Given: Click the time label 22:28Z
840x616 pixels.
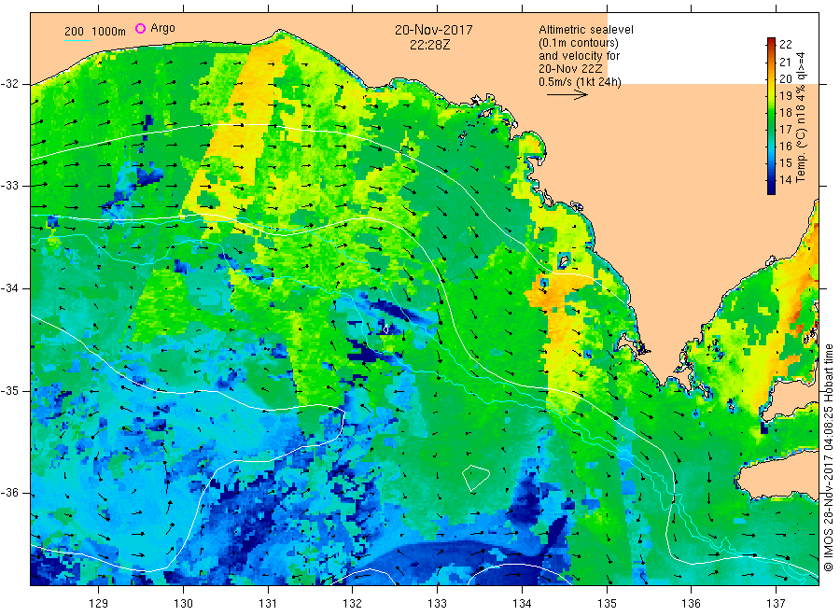Looking at the screenshot, I should point(430,45).
